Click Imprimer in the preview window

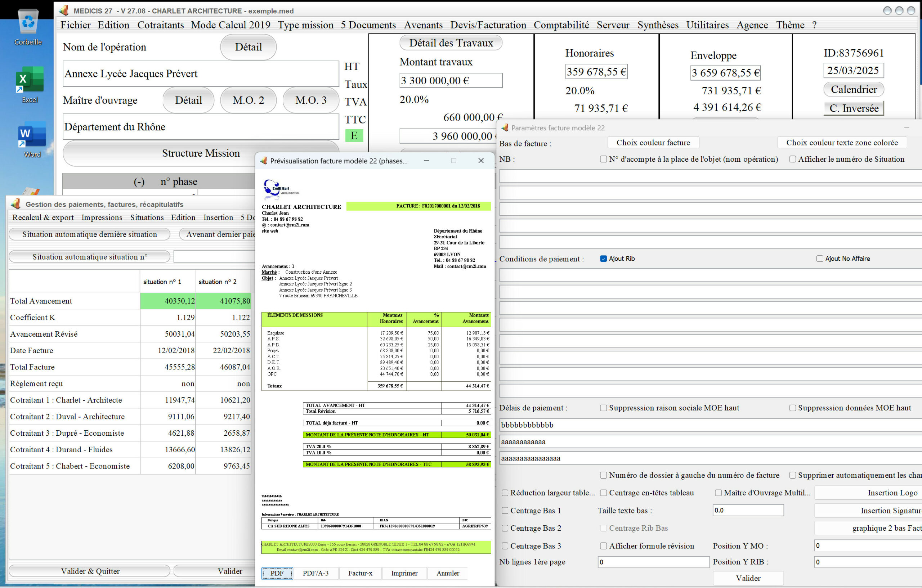coord(404,573)
